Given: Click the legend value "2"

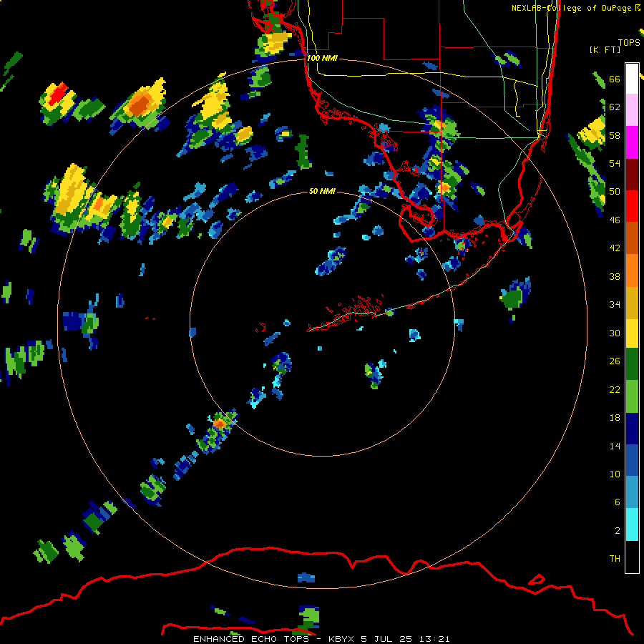Looking at the screenshot, I should click(618, 531).
